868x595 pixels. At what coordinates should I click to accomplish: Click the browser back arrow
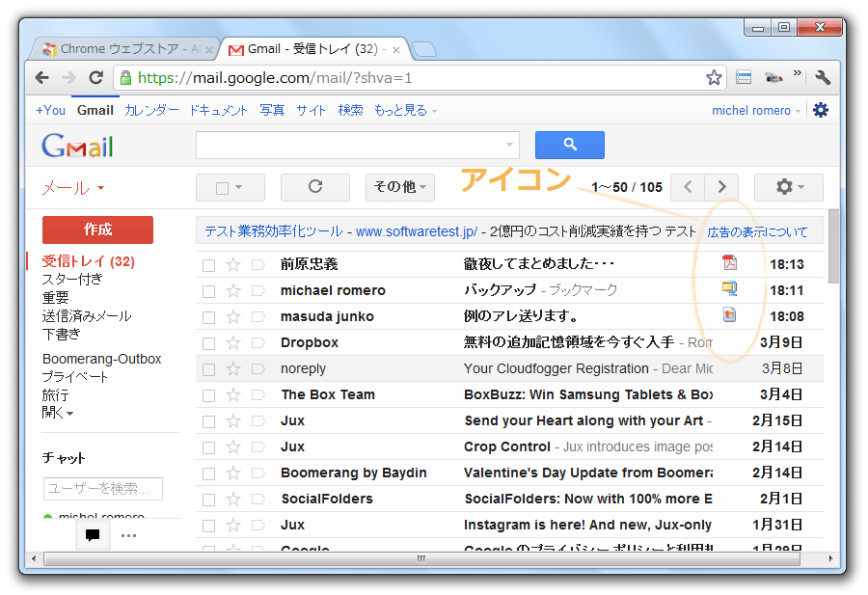[x=41, y=78]
